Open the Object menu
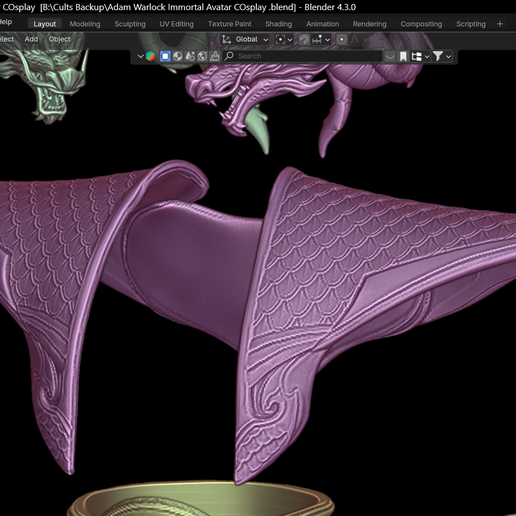 coord(59,39)
